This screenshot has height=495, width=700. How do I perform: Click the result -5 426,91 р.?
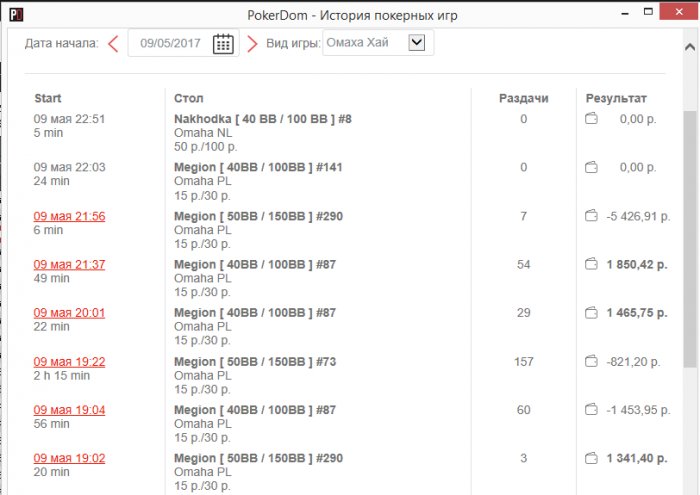tap(638, 216)
